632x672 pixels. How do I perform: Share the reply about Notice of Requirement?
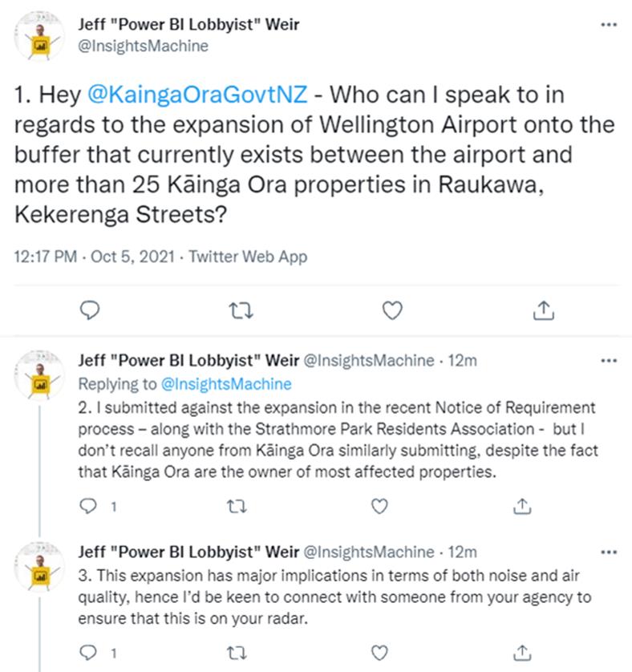tap(522, 506)
